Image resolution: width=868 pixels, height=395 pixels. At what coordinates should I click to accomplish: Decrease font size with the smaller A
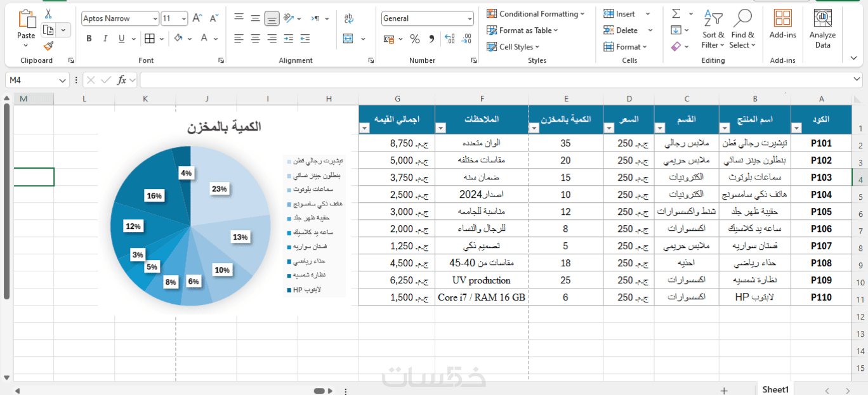tap(214, 18)
